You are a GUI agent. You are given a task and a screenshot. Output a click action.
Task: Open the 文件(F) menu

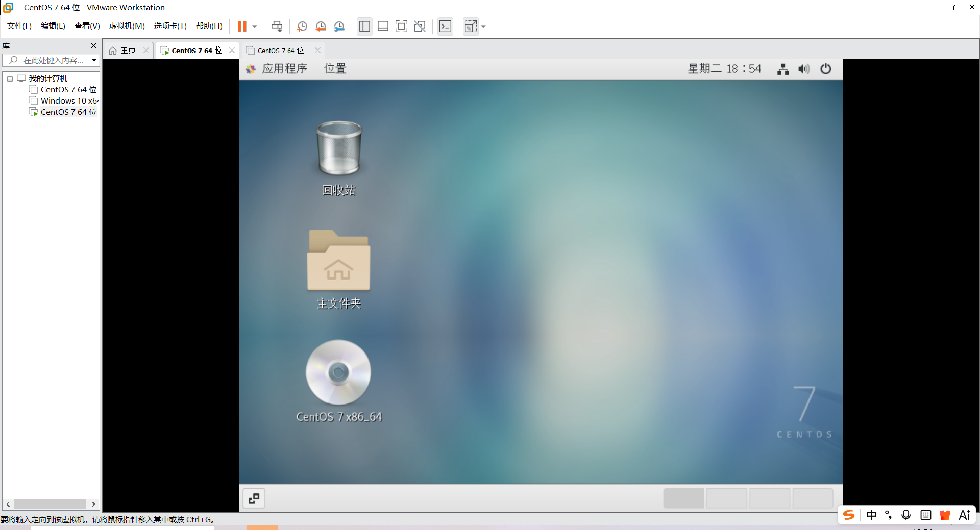pos(19,26)
